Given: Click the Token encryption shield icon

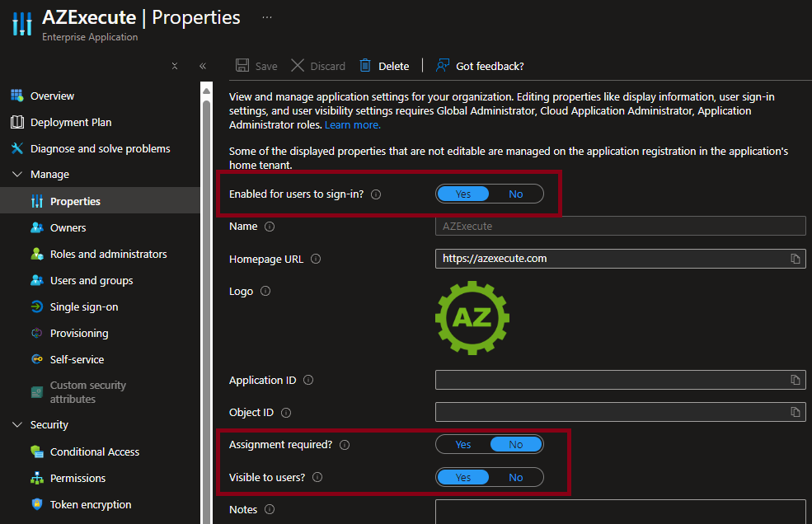Looking at the screenshot, I should coord(37,504).
